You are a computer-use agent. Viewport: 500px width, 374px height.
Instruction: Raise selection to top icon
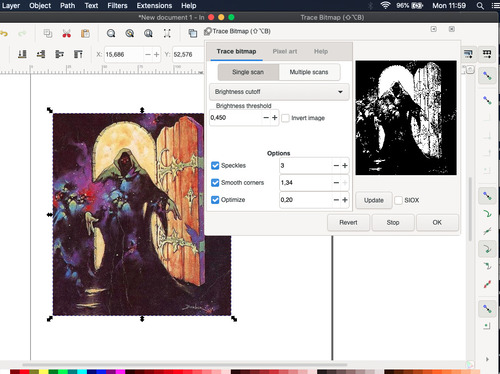click(78, 54)
